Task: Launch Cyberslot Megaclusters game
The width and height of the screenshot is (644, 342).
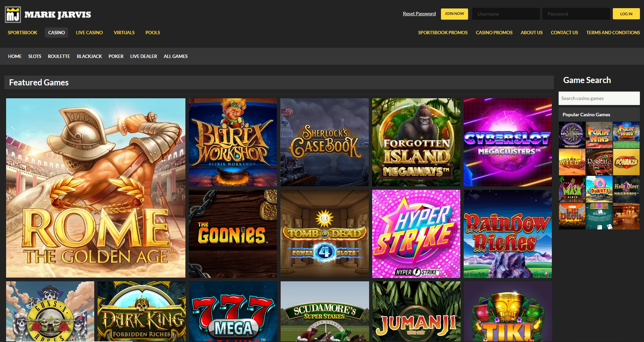Action: coord(508,142)
